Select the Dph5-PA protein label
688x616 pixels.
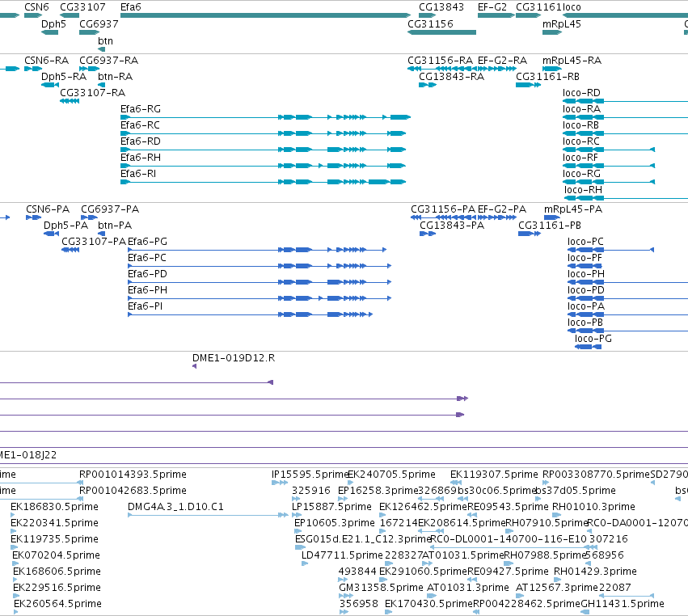[65, 225]
